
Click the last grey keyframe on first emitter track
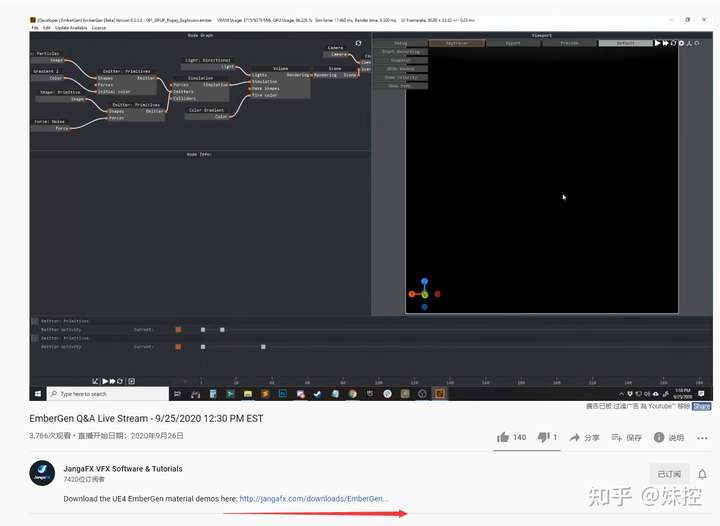(x=222, y=330)
